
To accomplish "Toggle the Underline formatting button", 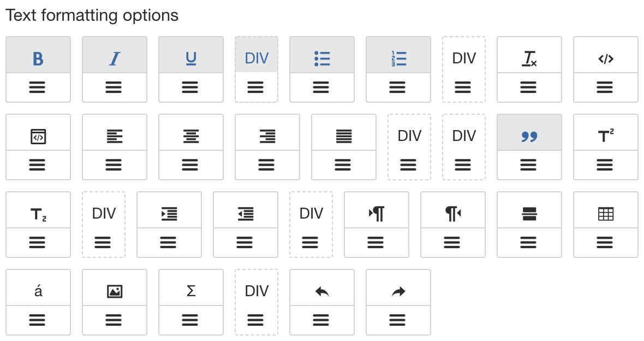I will pos(190,58).
